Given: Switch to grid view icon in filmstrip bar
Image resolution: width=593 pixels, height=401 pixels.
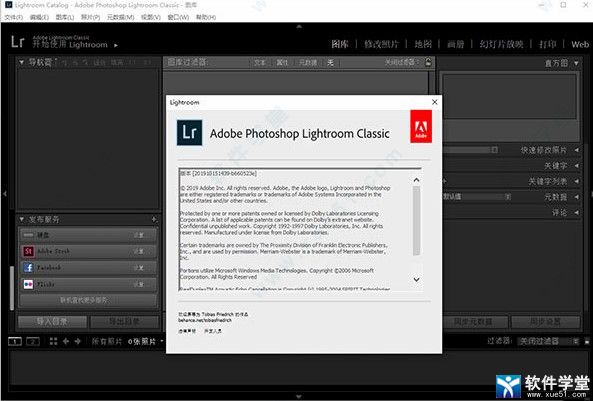Looking at the screenshot, I should [x=53, y=342].
